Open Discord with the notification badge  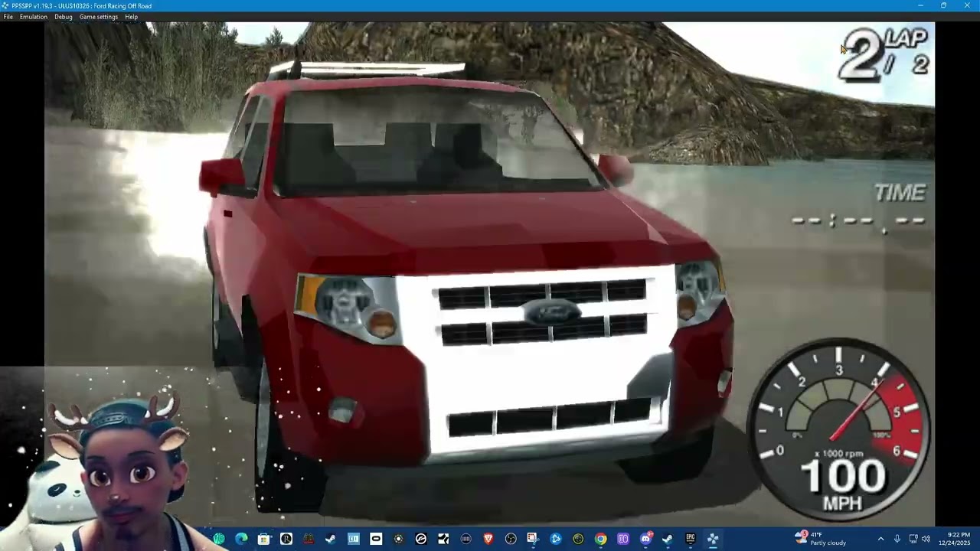(x=646, y=539)
